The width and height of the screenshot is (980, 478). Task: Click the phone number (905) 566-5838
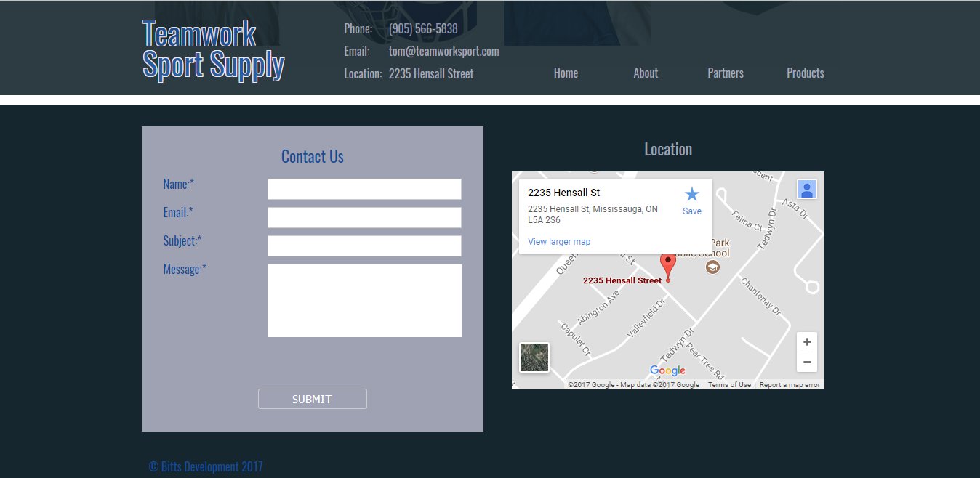coord(423,29)
